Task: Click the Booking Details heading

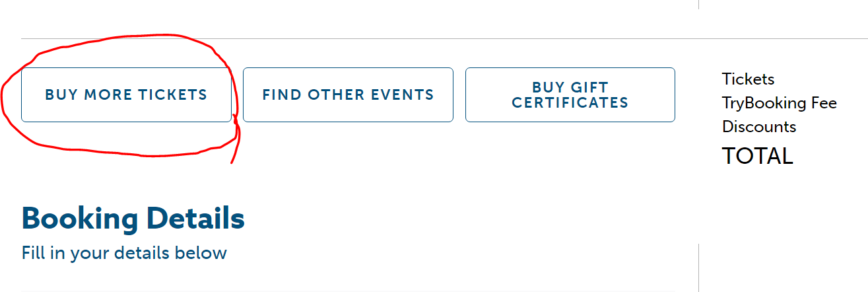Action: [133, 219]
